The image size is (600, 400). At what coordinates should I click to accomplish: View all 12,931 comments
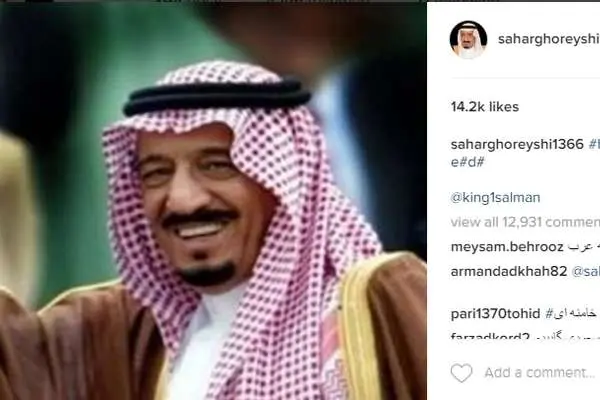(x=525, y=222)
